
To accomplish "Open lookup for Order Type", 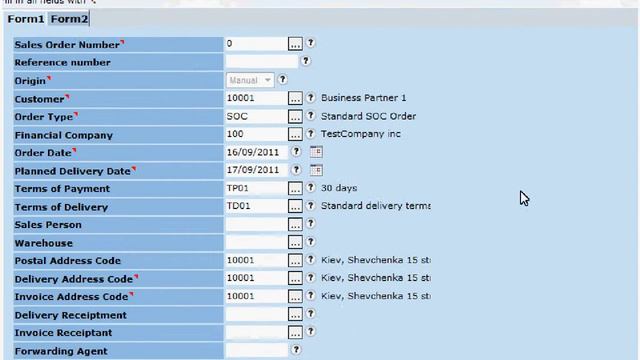I will tap(295, 117).
